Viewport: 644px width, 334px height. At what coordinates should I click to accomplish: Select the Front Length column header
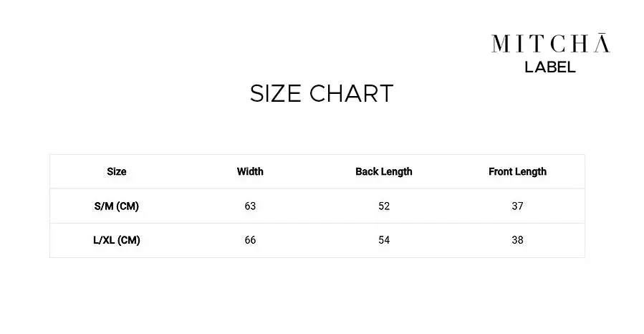(517, 172)
